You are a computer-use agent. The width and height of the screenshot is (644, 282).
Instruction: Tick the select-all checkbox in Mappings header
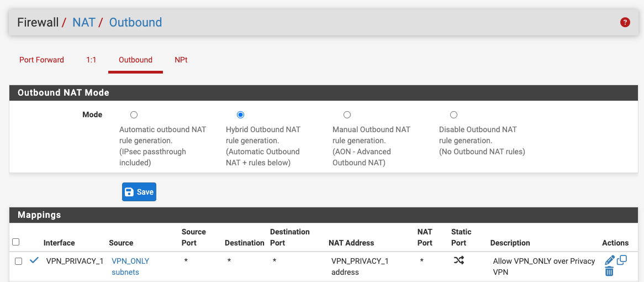(x=15, y=242)
